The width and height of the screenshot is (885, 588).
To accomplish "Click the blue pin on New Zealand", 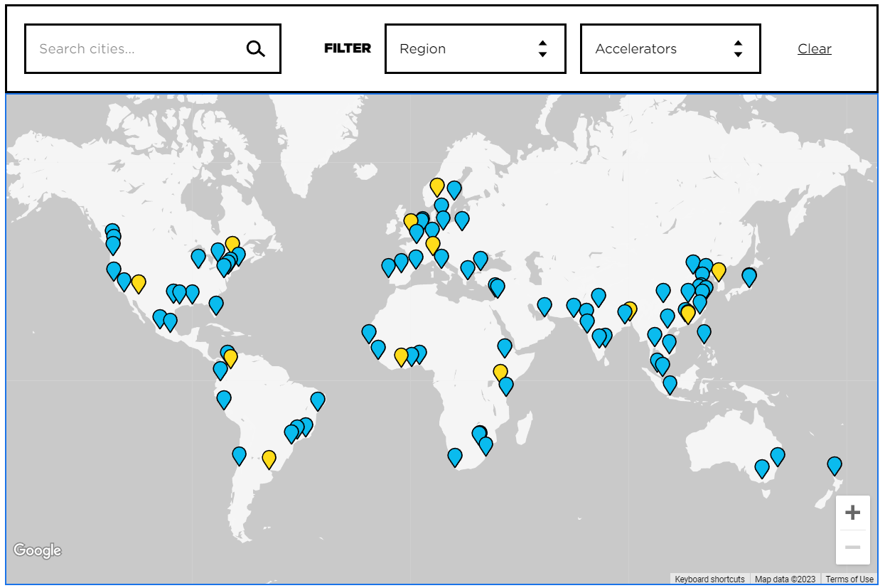I will tap(835, 465).
